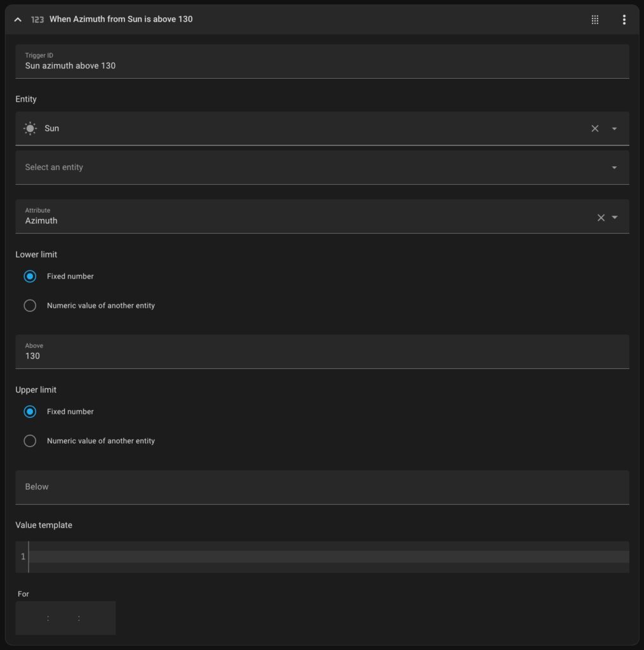The image size is (644, 650).
Task: Open the Sun entity dropdown arrow
Action: (x=614, y=129)
